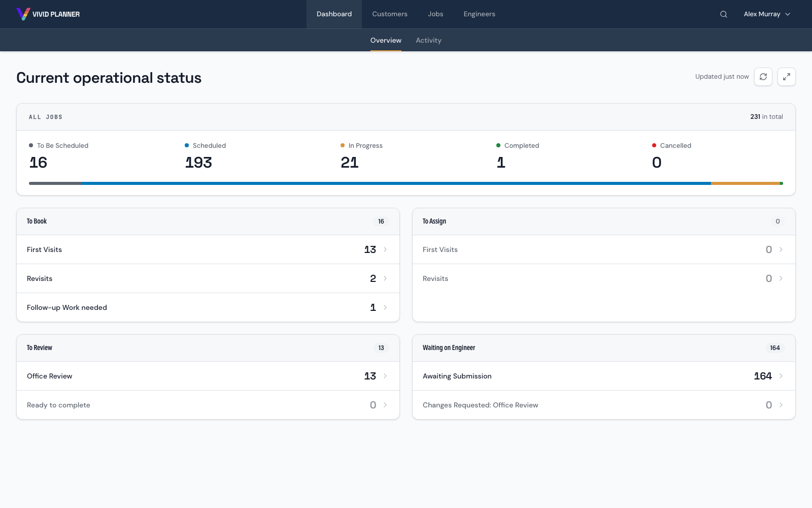Select the Completed status label
The image size is (812, 508).
click(522, 145)
